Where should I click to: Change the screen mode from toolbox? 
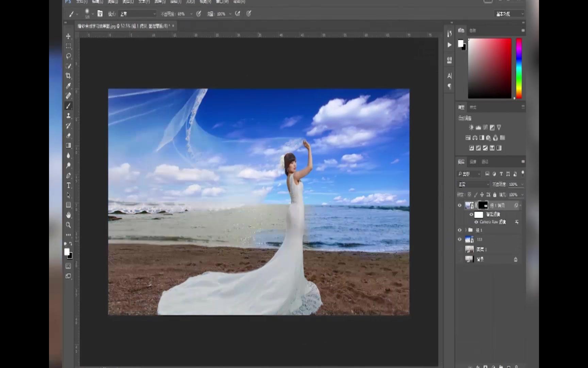68,276
